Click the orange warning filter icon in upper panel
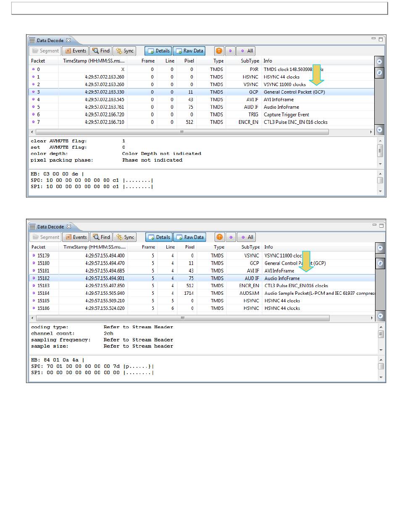 click(219, 51)
